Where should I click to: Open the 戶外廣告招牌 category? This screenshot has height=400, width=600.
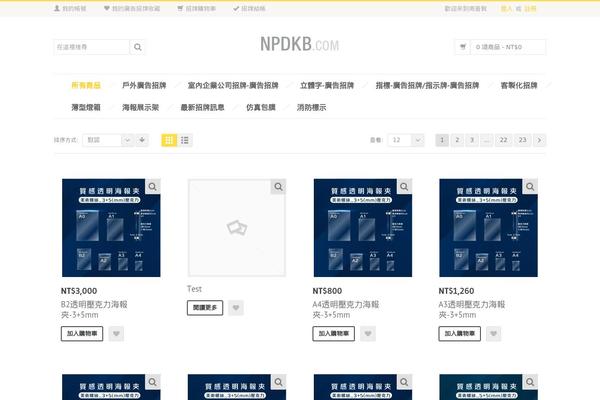(144, 85)
